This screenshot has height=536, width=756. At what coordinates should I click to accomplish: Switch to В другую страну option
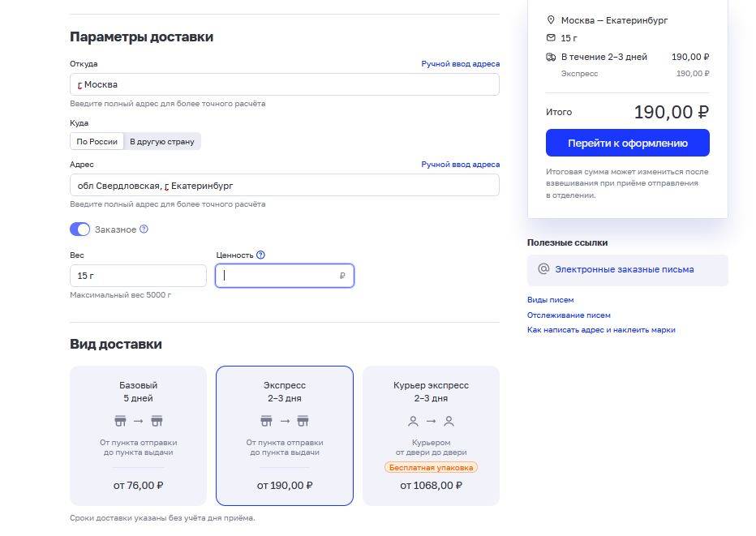point(162,141)
